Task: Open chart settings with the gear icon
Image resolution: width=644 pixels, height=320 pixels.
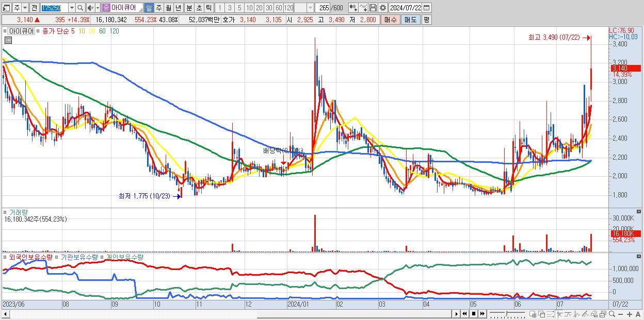Action: pos(382,8)
